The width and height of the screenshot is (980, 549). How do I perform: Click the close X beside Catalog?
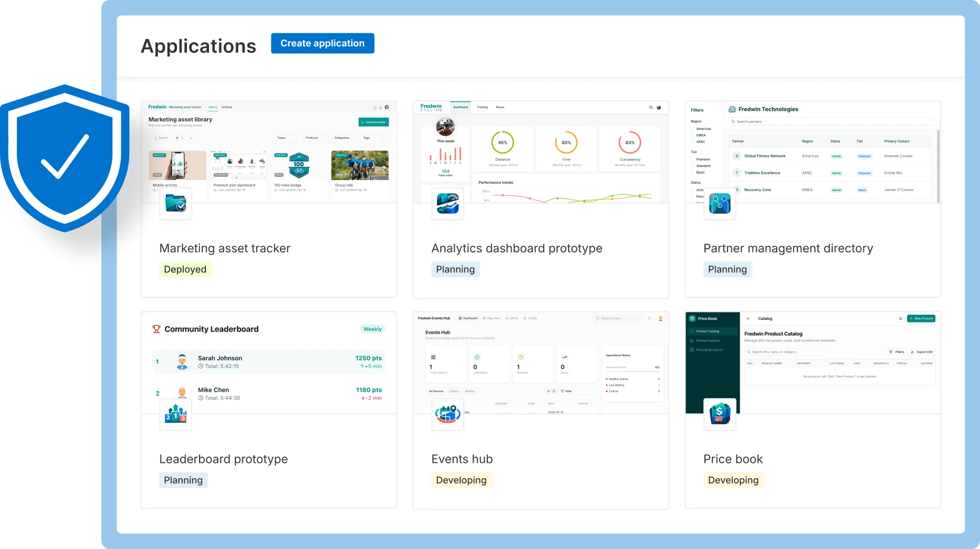tap(748, 318)
